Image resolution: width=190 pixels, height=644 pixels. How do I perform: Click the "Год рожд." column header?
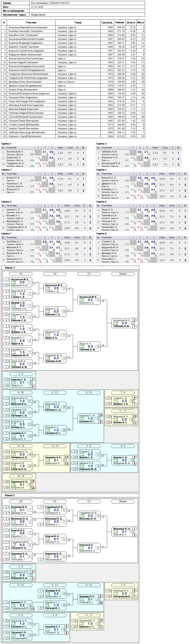107,23
